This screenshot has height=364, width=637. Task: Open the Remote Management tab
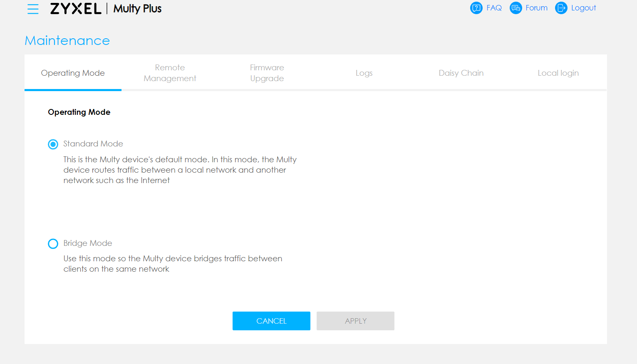point(170,73)
